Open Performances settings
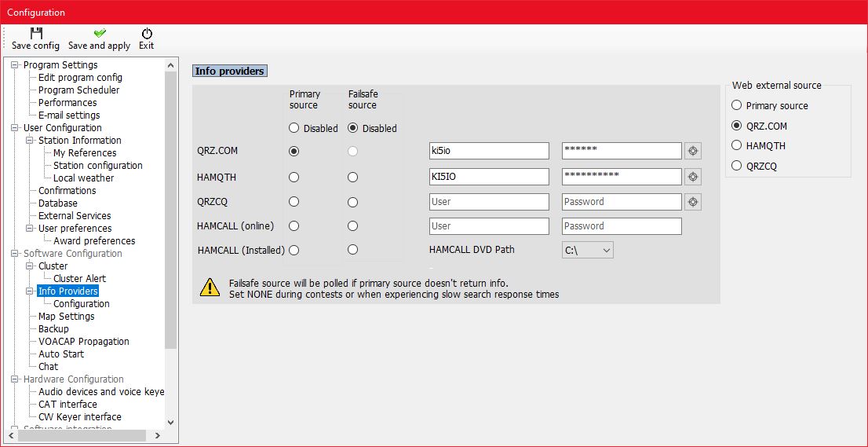Screen dimensions: 868x447 [67, 102]
